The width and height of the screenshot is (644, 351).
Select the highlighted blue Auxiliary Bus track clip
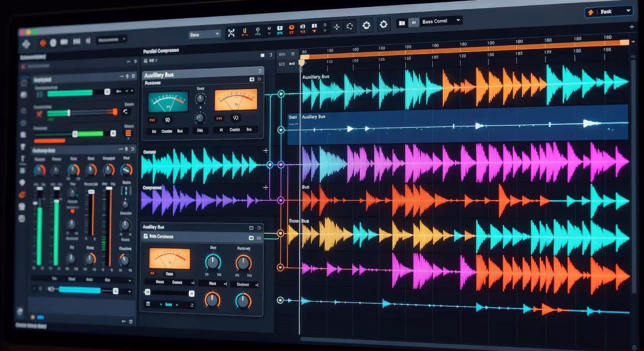[x=457, y=124]
